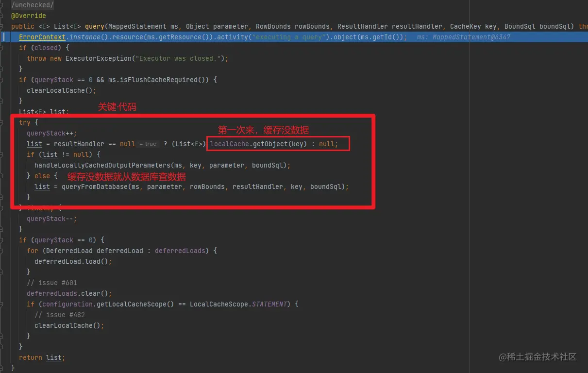Click 'deferredLoads.clear();' statement

(69, 293)
